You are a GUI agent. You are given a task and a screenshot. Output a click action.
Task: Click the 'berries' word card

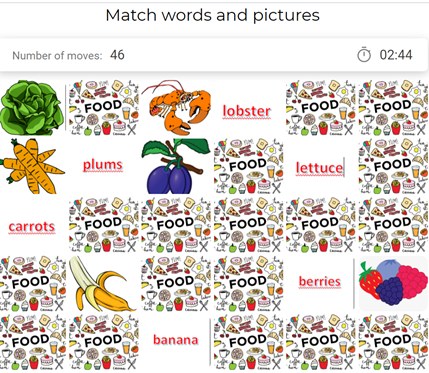click(320, 281)
